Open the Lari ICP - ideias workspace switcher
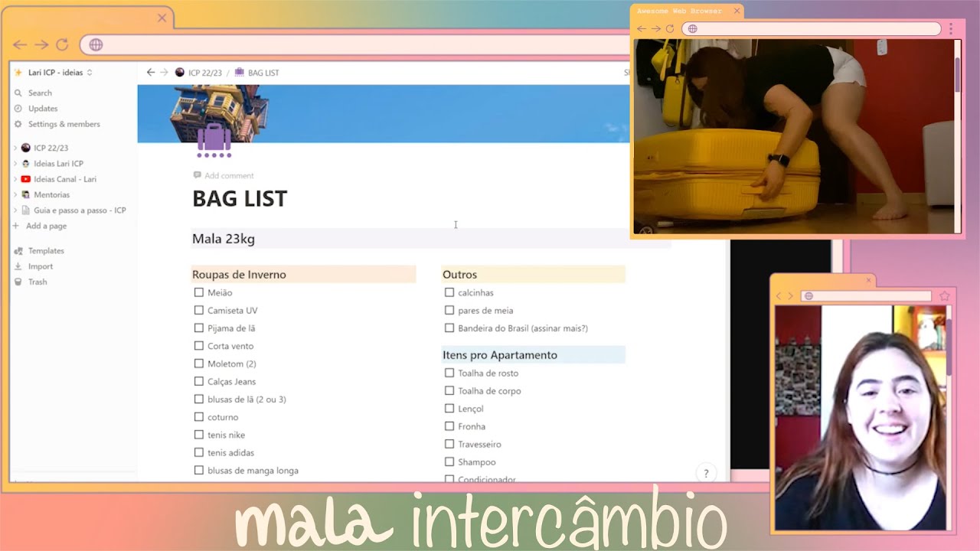The width and height of the screenshot is (980, 551). (54, 73)
